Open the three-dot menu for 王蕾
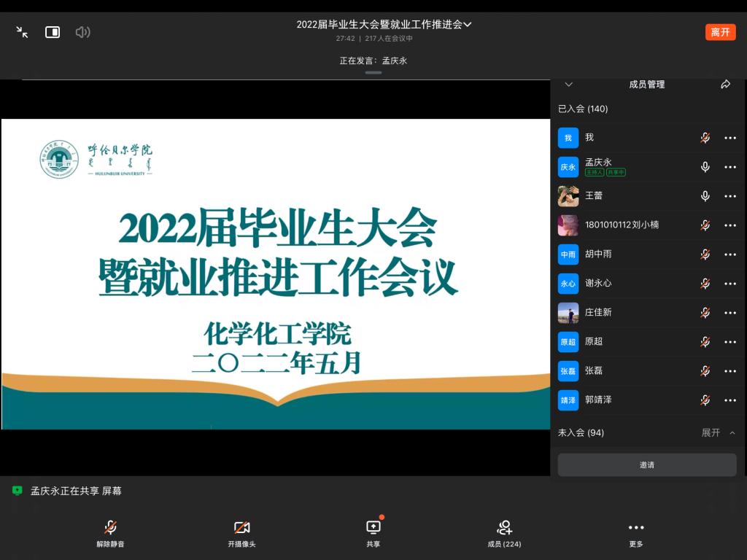The width and height of the screenshot is (747, 560). 729,196
